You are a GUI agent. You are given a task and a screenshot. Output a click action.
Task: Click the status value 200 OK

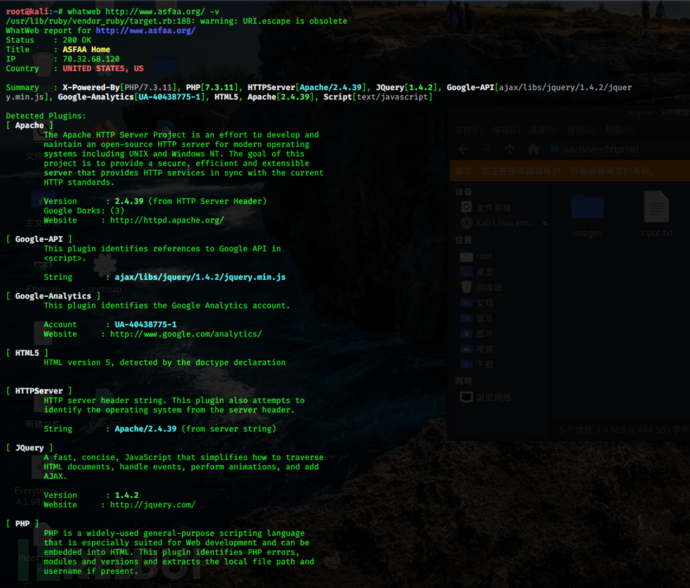(x=77, y=40)
